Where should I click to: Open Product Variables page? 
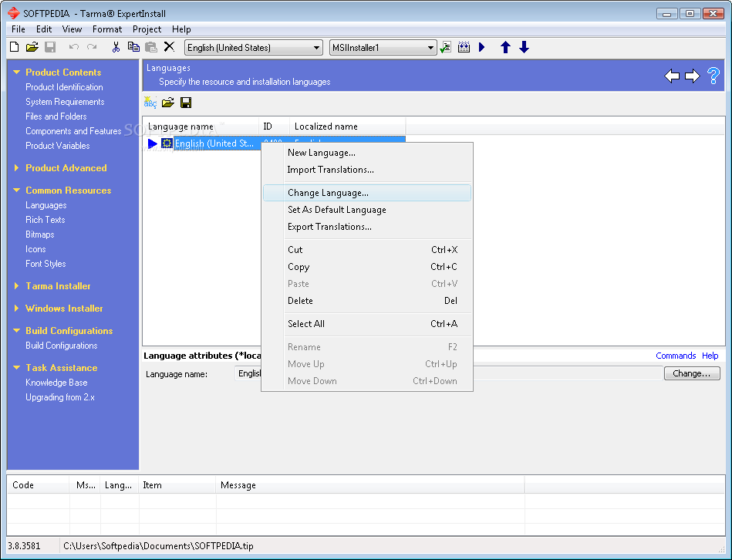point(57,146)
